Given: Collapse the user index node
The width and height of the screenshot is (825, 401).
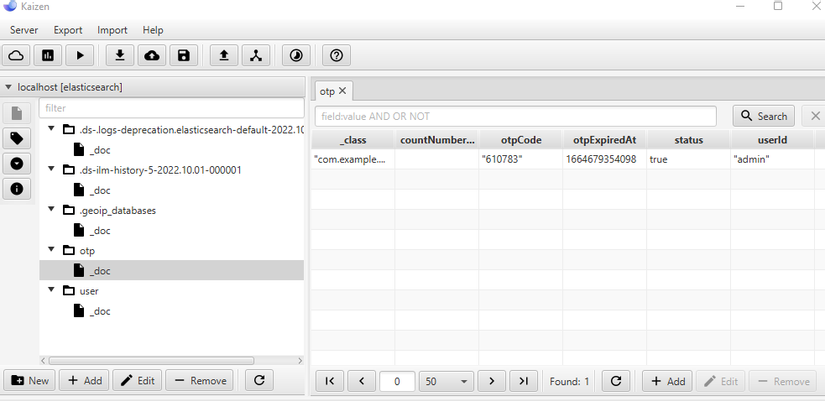Looking at the screenshot, I should click(52, 290).
